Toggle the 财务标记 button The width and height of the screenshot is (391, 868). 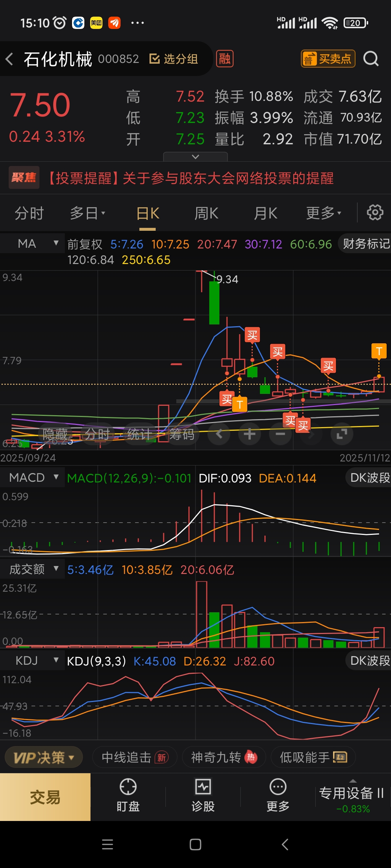(365, 244)
